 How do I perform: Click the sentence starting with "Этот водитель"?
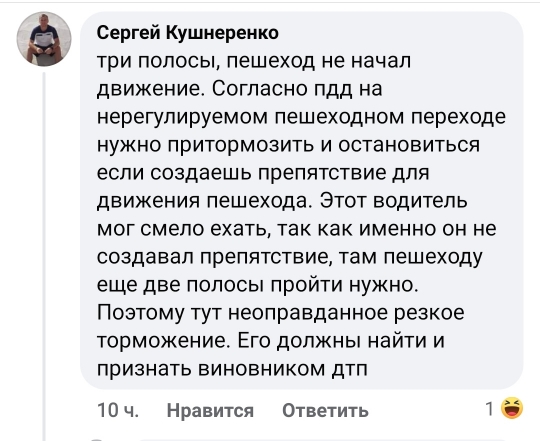tap(393, 201)
